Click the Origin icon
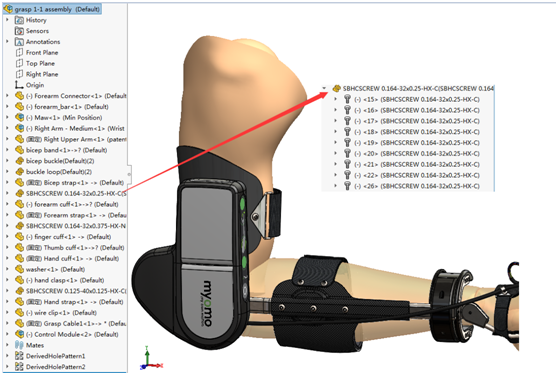This screenshot has width=558, height=375. pyautogui.click(x=19, y=85)
